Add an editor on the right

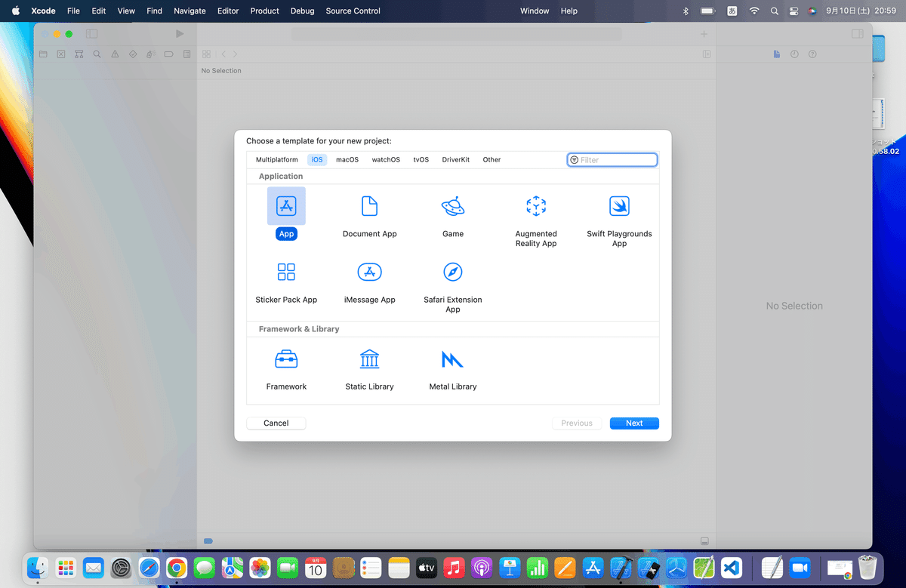[x=707, y=54]
